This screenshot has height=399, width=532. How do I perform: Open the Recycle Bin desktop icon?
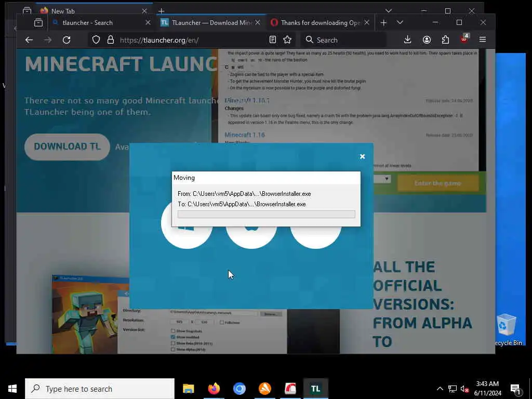(x=507, y=330)
